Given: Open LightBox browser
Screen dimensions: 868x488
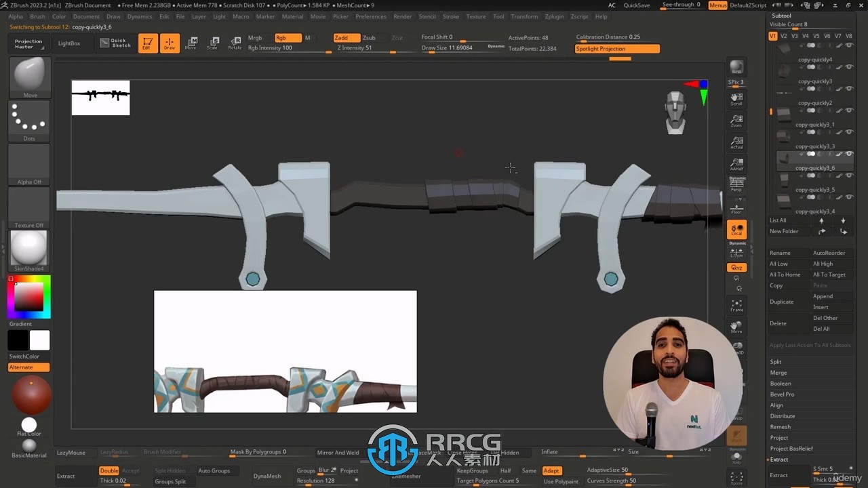Looking at the screenshot, I should coord(68,43).
